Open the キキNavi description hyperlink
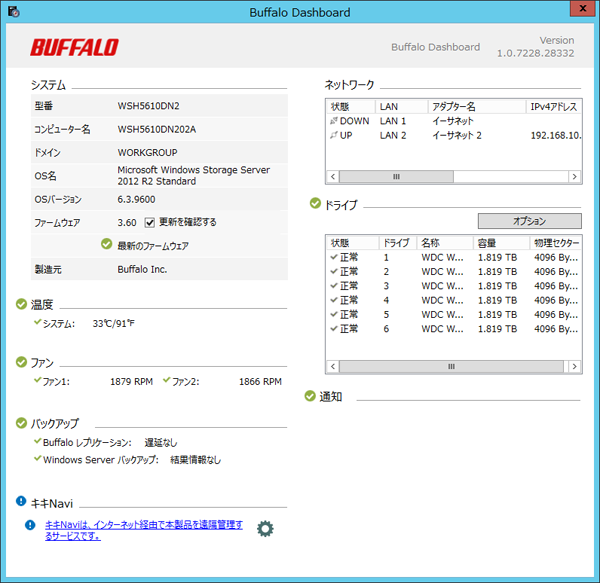The image size is (600, 583). pyautogui.click(x=144, y=530)
